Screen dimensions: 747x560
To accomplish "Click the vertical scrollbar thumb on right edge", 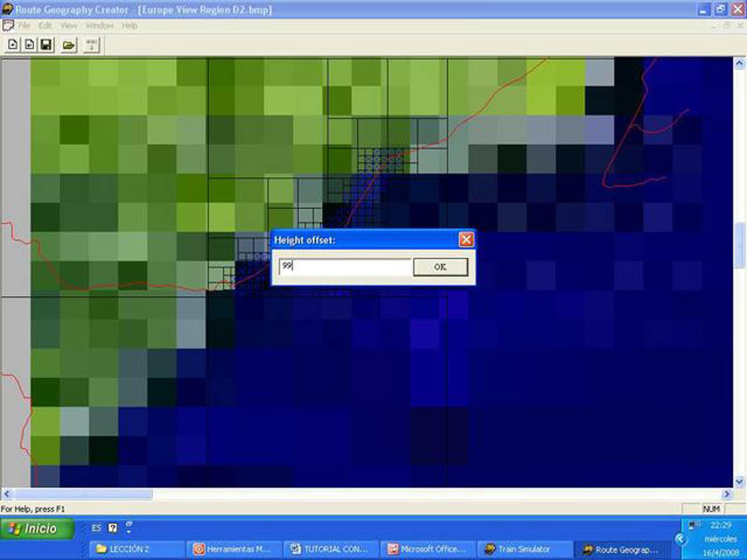I will (741, 244).
